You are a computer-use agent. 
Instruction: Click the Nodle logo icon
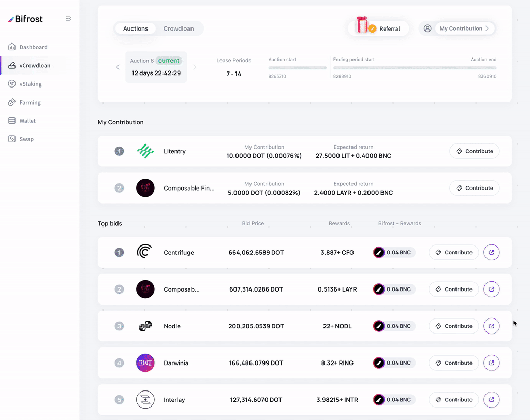coord(145,326)
